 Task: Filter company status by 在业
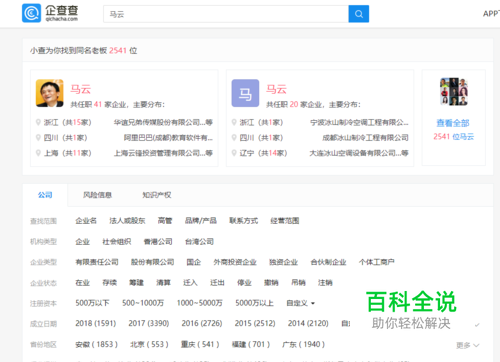click(x=83, y=283)
